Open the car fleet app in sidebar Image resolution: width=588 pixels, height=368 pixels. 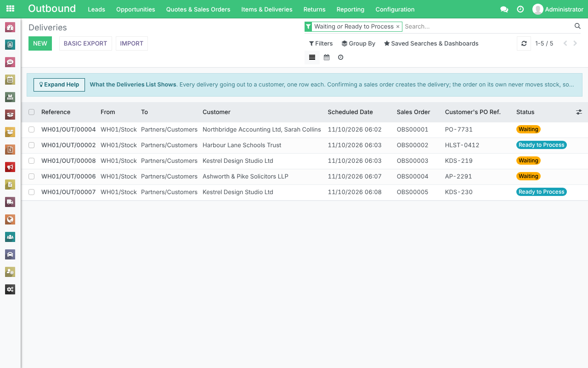point(10,254)
